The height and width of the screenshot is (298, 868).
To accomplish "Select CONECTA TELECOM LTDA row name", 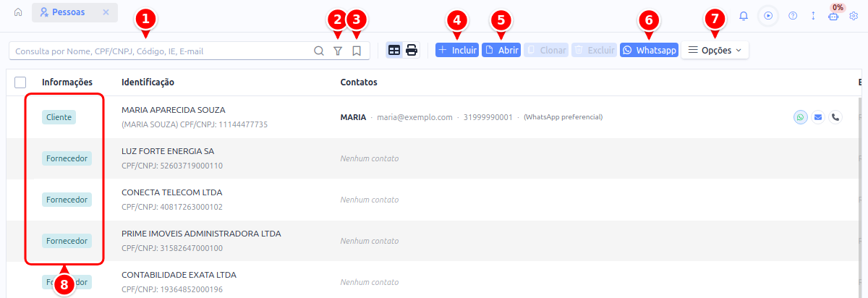I will (x=172, y=192).
